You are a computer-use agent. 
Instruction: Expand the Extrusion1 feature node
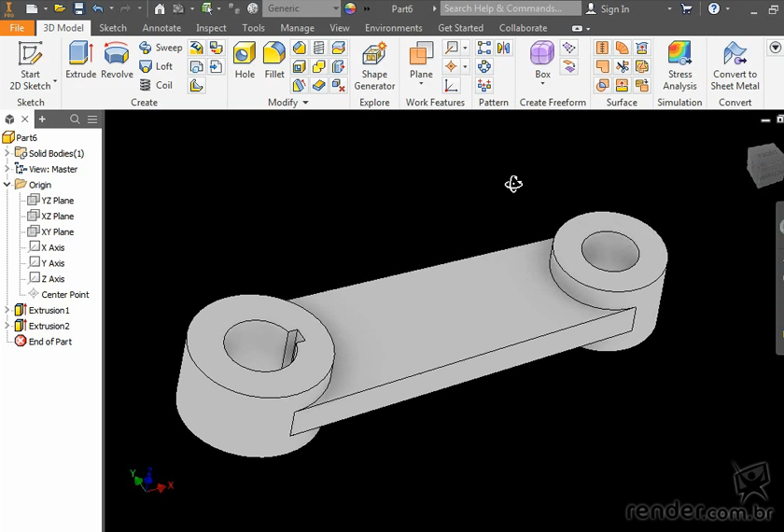[7, 310]
